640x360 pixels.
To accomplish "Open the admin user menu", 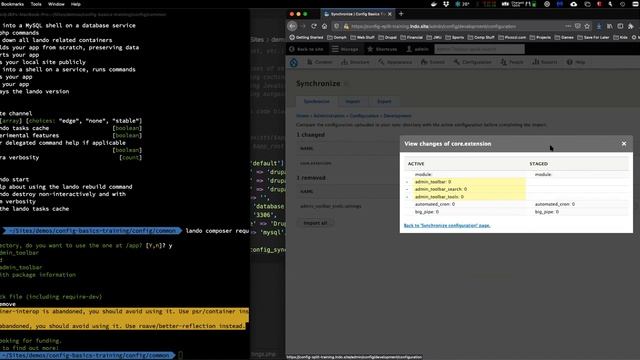I will [x=418, y=49].
